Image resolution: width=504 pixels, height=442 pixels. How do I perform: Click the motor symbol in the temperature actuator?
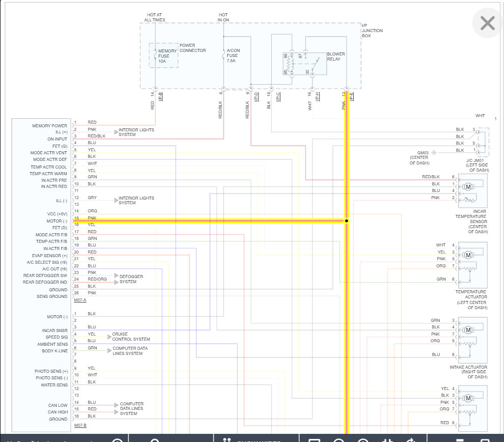coord(468,255)
